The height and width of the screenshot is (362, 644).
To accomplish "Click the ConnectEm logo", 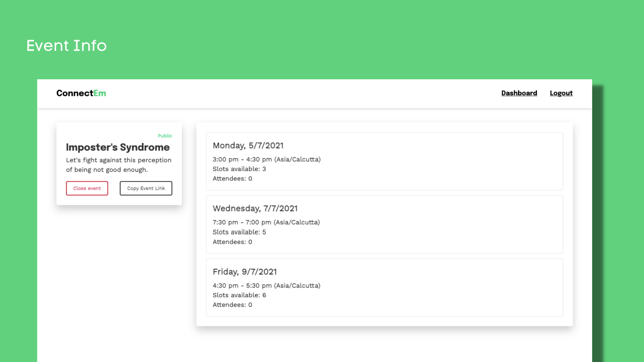I will pos(81,93).
